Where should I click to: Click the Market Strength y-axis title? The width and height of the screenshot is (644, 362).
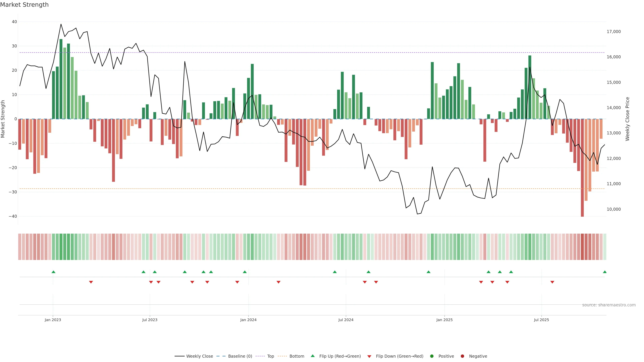(x=3, y=119)
